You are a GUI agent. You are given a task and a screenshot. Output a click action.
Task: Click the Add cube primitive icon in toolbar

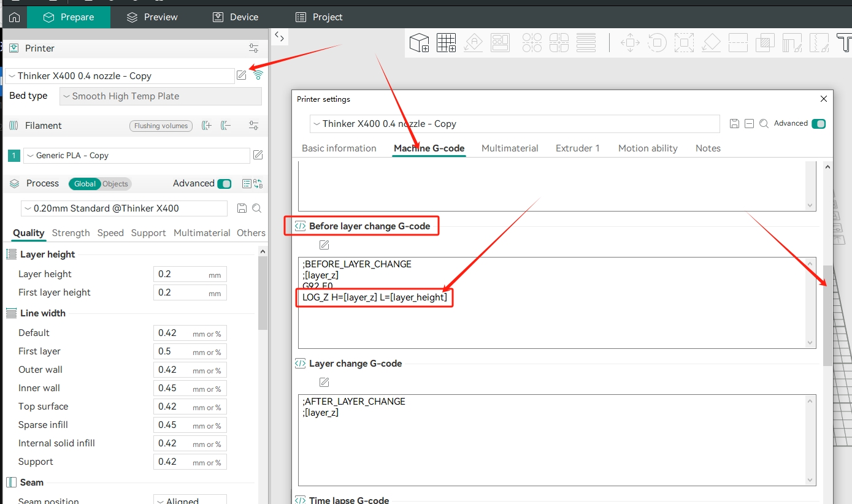[420, 42]
